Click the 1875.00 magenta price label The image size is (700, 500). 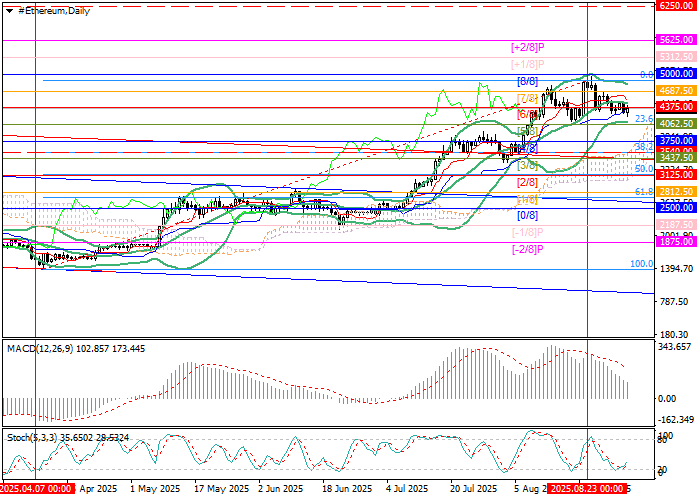pyautogui.click(x=676, y=242)
